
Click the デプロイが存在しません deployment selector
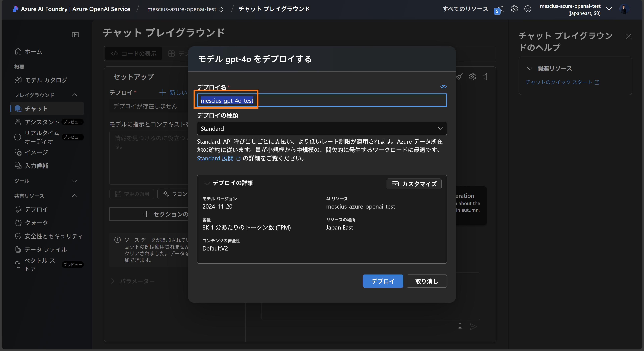click(x=149, y=106)
